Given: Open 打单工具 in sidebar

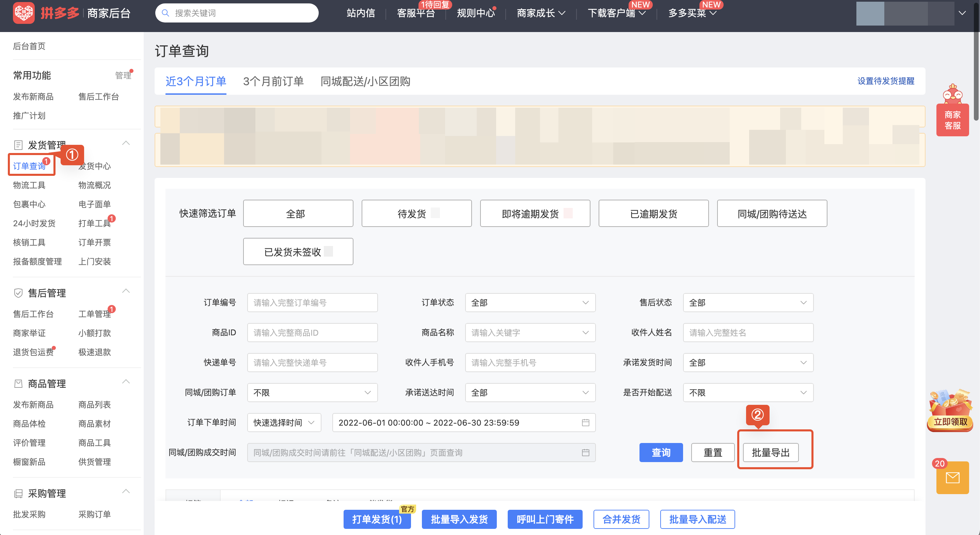Looking at the screenshot, I should (94, 223).
